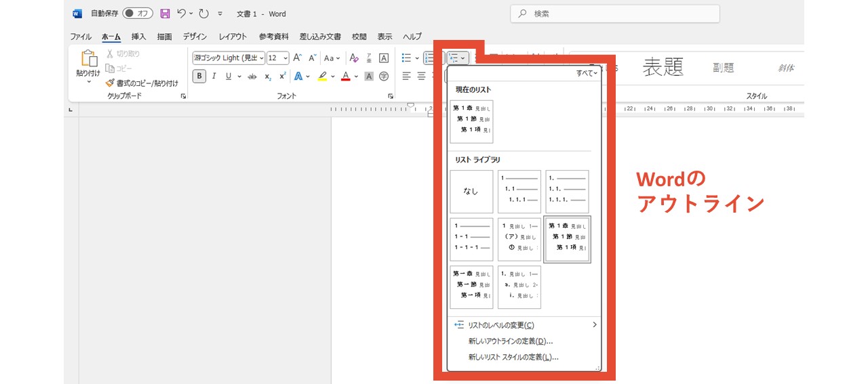Open the Font group dialog launcher

(391, 96)
